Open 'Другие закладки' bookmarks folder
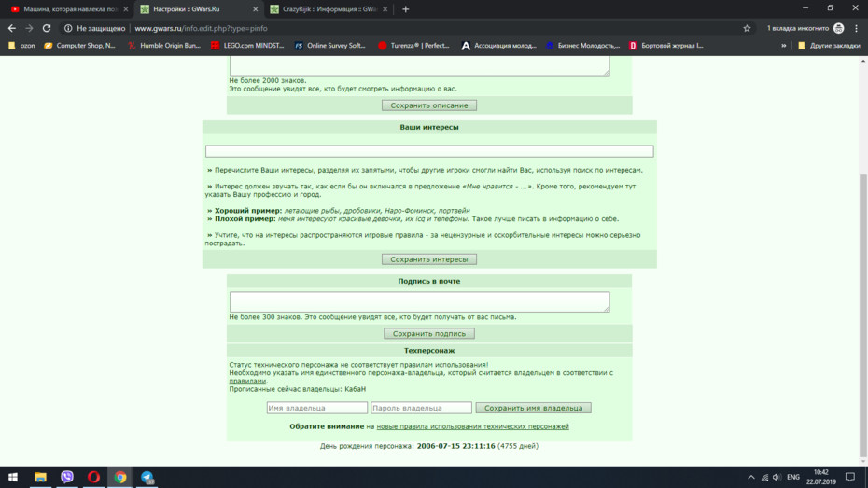This screenshot has height=488, width=868. click(829, 46)
